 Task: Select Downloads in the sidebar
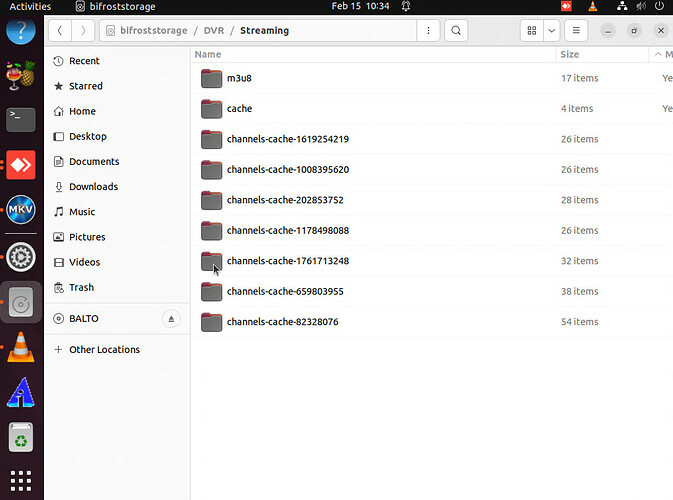click(93, 187)
